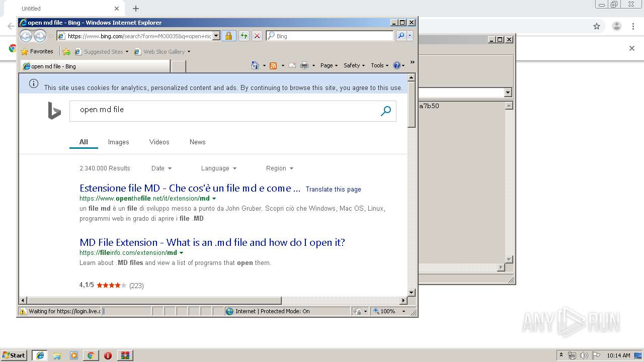This screenshot has height=362, width=644.
Task: Add to Favorites bar icon
Action: (66, 51)
